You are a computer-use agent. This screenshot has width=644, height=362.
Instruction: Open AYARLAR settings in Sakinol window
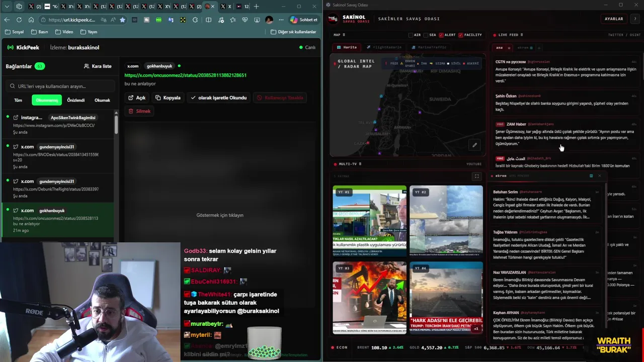click(x=614, y=19)
